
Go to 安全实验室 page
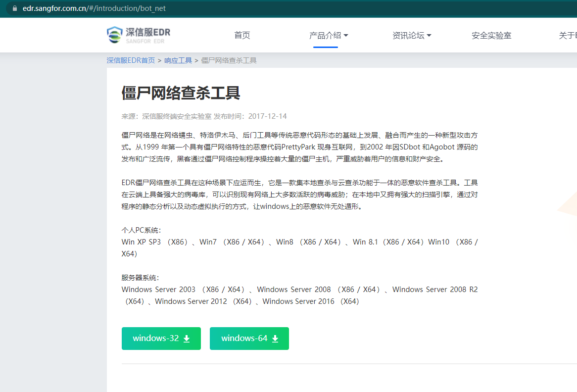491,35
